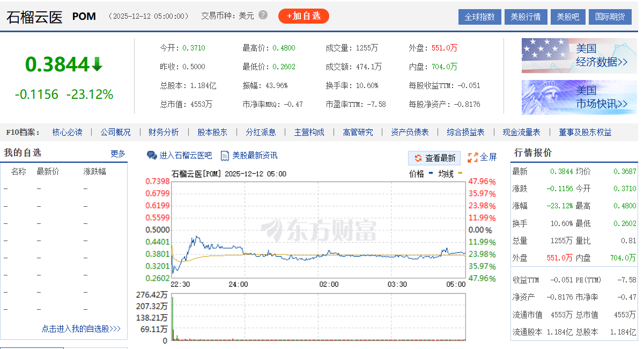Click 点击进入我的自选股 link

81,329
